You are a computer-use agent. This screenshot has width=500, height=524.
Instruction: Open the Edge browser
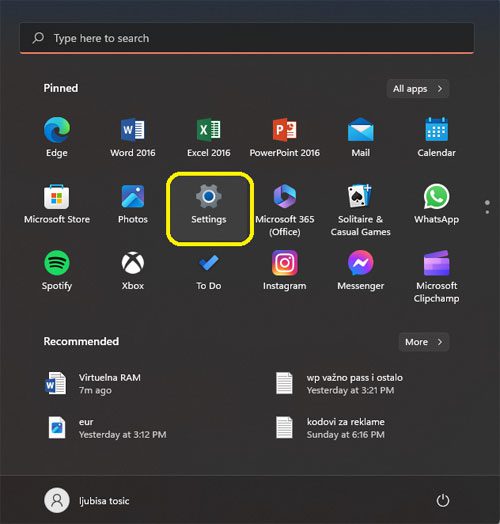point(57,137)
